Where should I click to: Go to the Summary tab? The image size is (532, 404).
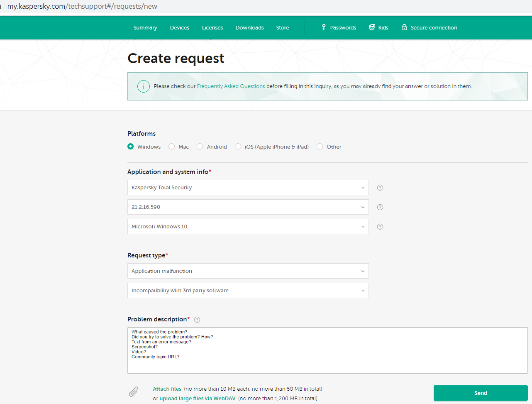tap(145, 28)
